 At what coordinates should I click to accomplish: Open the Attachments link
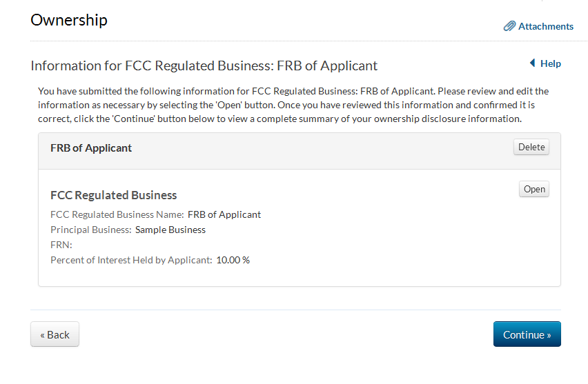(545, 26)
